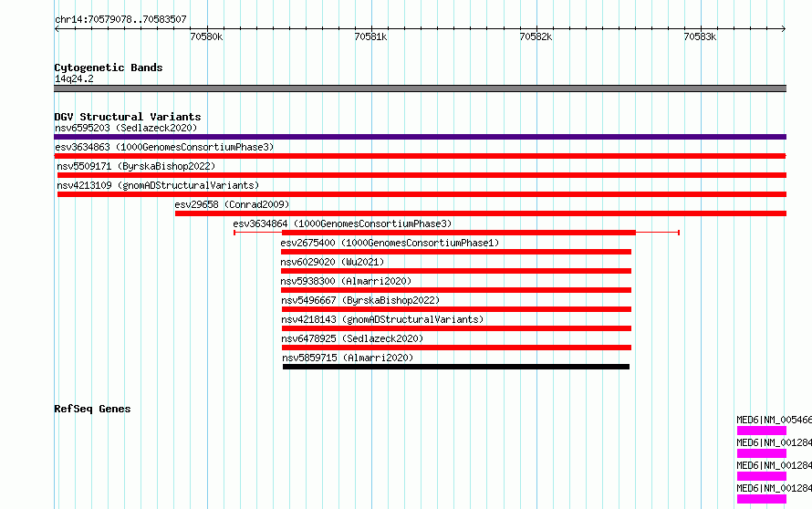Click chr14:70579078..70583507 coordinates text
This screenshot has width=812, height=509.
(120, 20)
